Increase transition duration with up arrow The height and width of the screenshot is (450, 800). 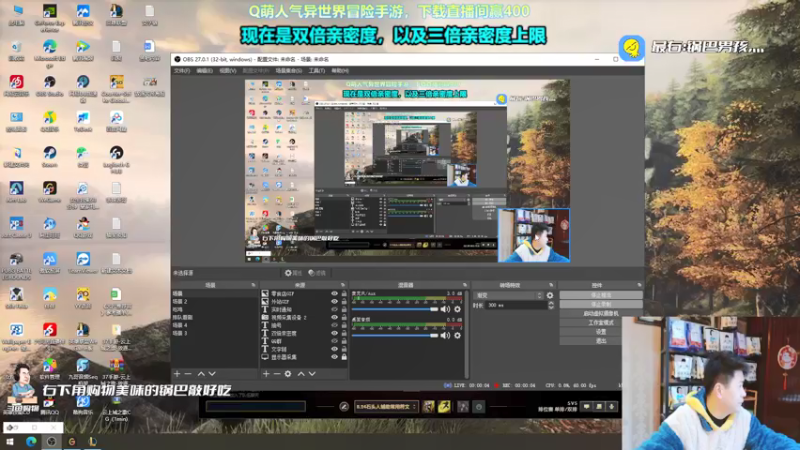[x=551, y=303]
